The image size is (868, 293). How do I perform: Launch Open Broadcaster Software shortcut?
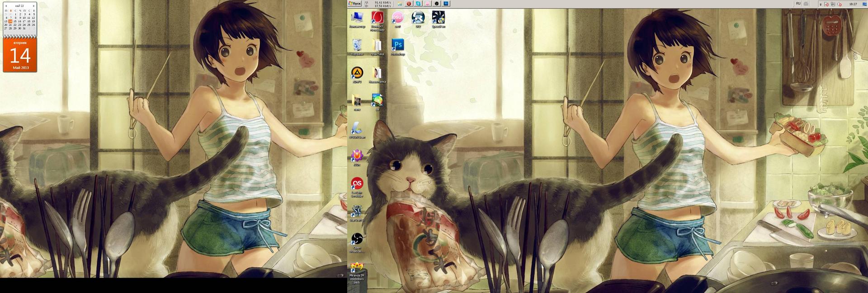pyautogui.click(x=357, y=242)
